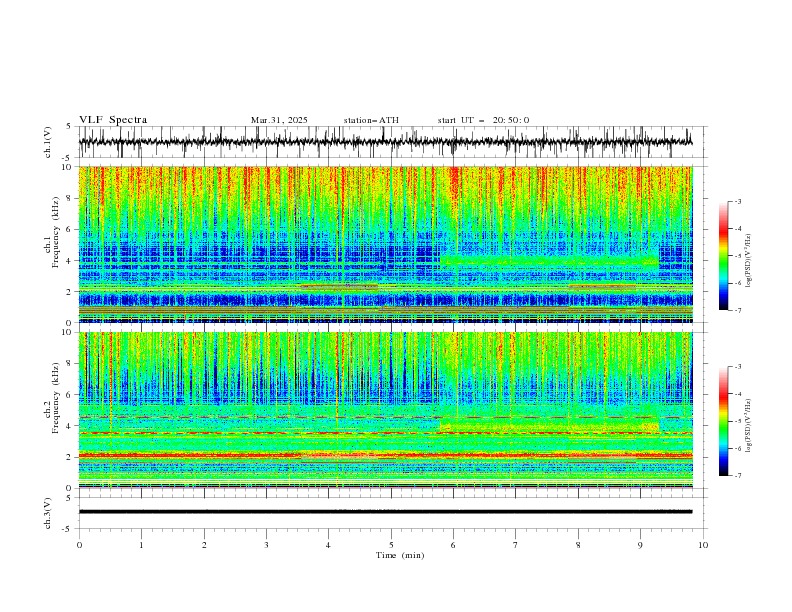The width and height of the screenshot is (792, 612).
Task: Click the ch.2 spectrogram panel
Action: tap(385, 410)
